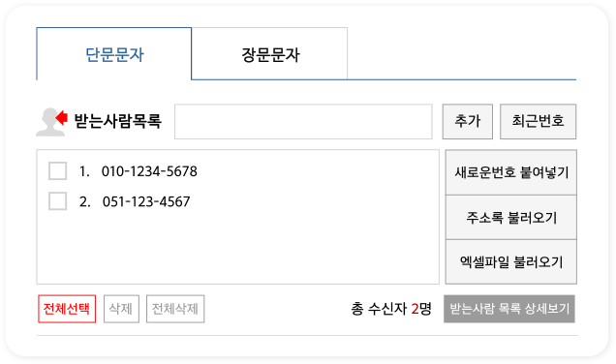Check the box for 010-1234-5678

pos(57,170)
